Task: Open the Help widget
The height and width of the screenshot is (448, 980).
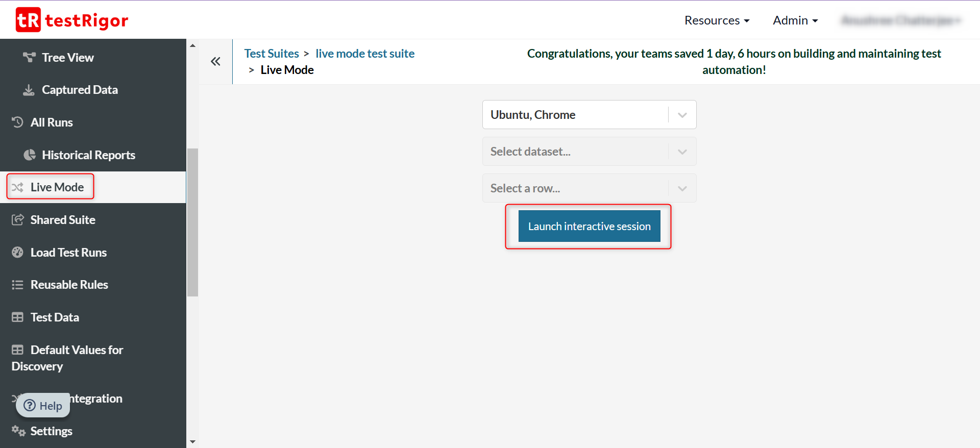Action: coord(43,406)
